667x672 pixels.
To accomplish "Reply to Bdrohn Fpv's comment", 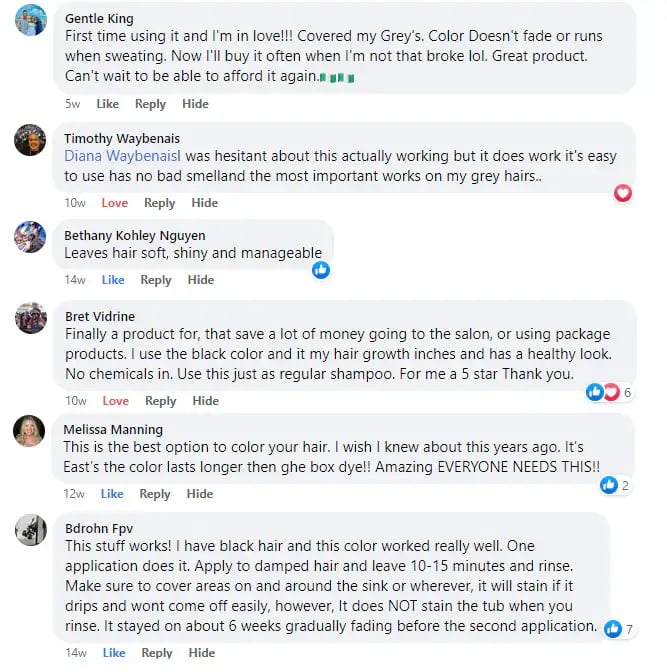I will 156,653.
